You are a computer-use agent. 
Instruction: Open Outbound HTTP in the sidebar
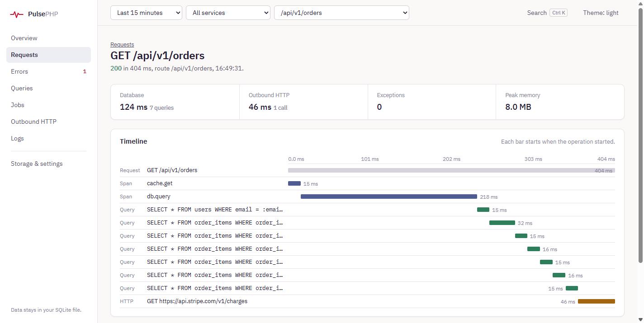pyautogui.click(x=48, y=122)
